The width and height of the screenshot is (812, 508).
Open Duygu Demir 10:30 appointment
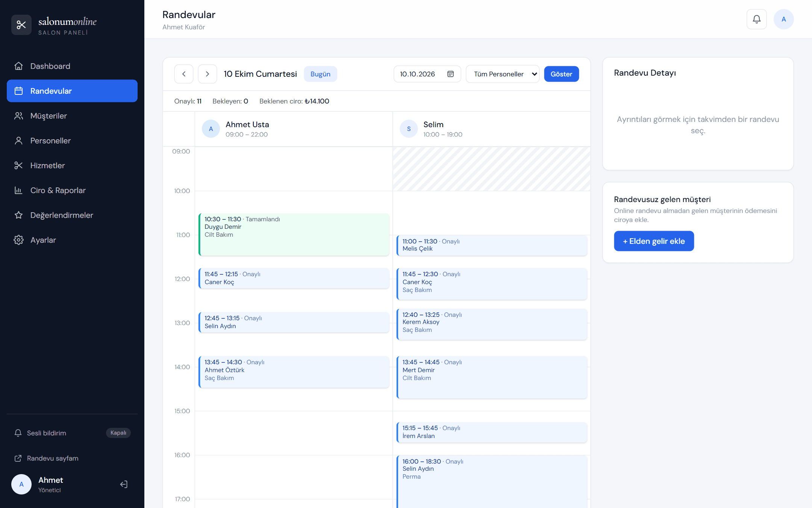coord(294,235)
